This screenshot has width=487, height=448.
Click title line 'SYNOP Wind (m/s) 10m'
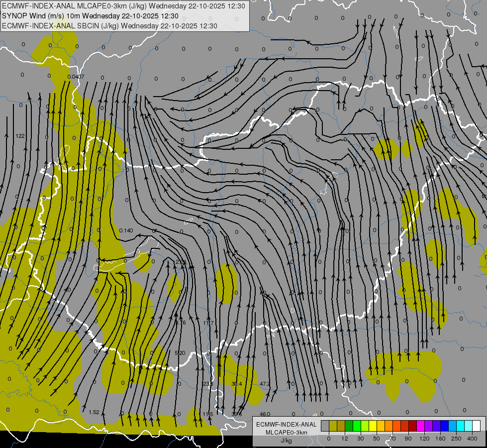[41, 16]
